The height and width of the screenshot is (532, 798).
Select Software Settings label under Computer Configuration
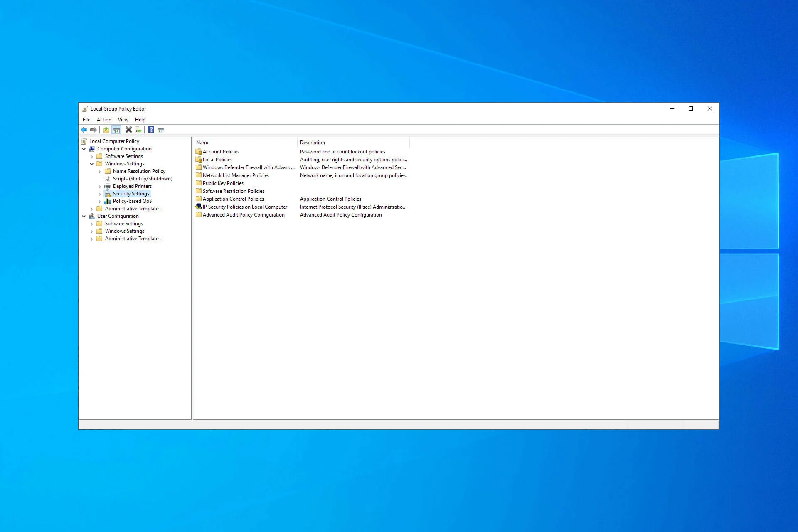(124, 156)
